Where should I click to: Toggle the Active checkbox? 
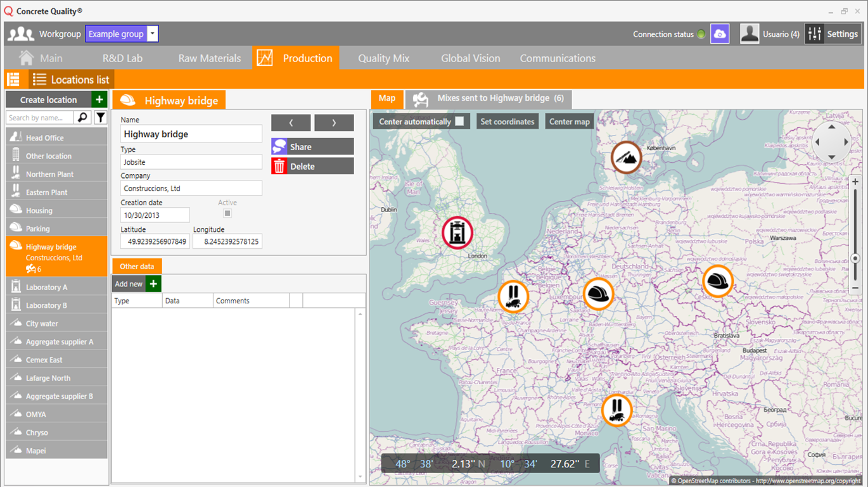tap(227, 214)
